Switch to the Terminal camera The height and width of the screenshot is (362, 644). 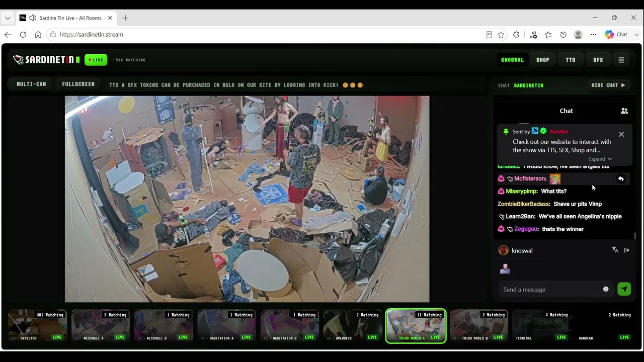(x=542, y=326)
